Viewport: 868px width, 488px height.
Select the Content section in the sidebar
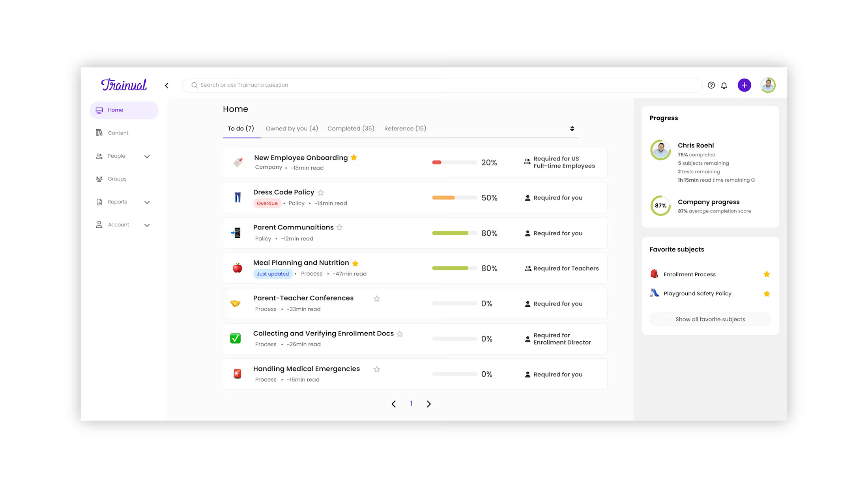click(118, 132)
